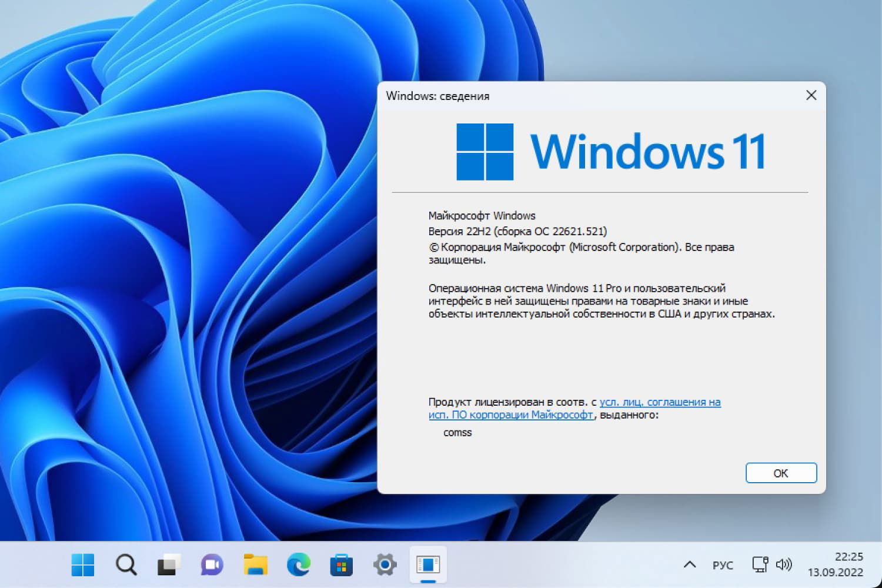
Task: Click OK in the Windows info dialog
Action: (x=781, y=473)
